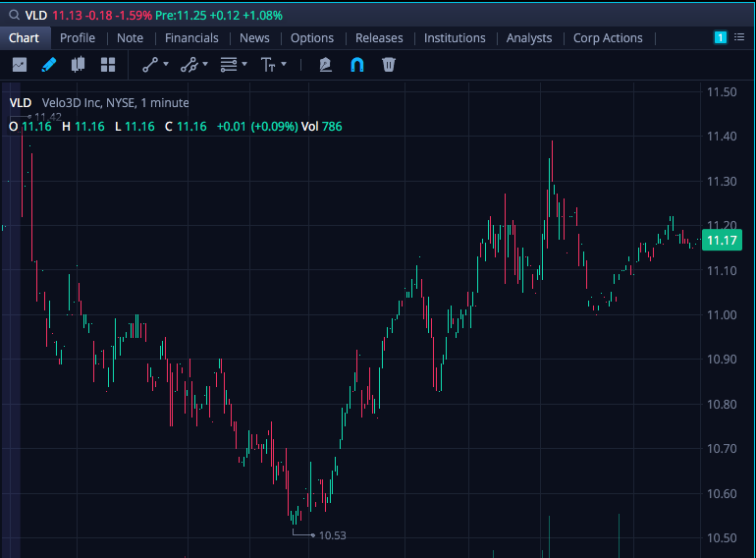Viewport: 756px width, 558px height.
Task: Open the list menu icon at right
Action: coord(739,37)
